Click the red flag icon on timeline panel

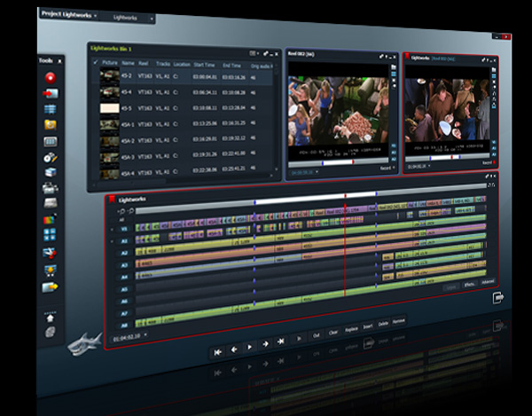point(112,200)
